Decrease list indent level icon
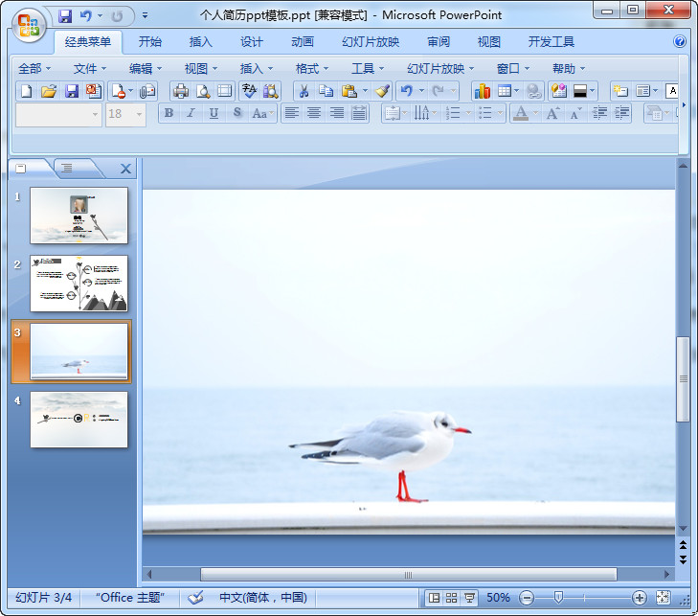This screenshot has height=616, width=698. [x=599, y=113]
